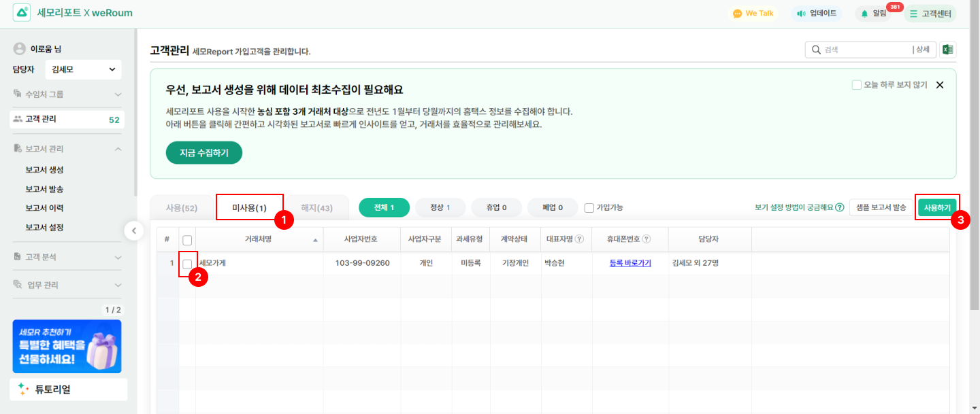Click the 업데이트 megaphone button

click(817, 14)
